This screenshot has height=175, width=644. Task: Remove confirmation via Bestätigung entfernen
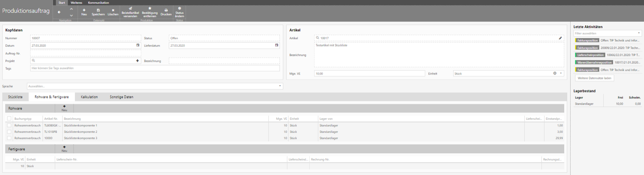pos(150,12)
